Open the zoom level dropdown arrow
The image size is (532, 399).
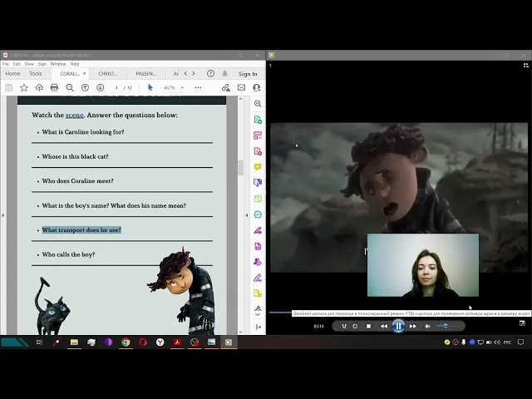pyautogui.click(x=182, y=87)
